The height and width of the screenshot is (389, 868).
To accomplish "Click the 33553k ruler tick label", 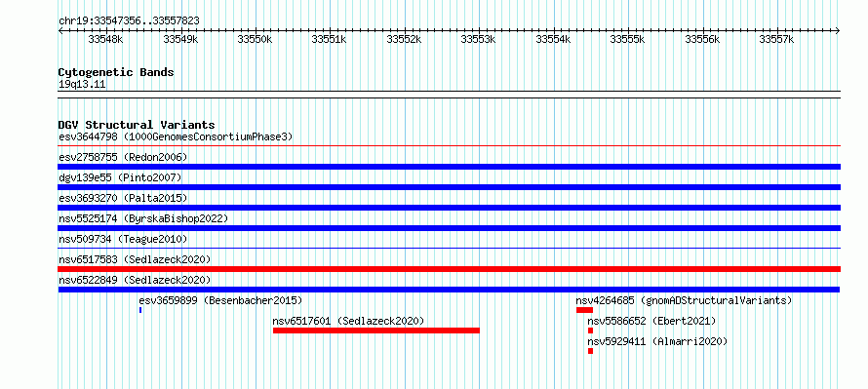I will (478, 40).
